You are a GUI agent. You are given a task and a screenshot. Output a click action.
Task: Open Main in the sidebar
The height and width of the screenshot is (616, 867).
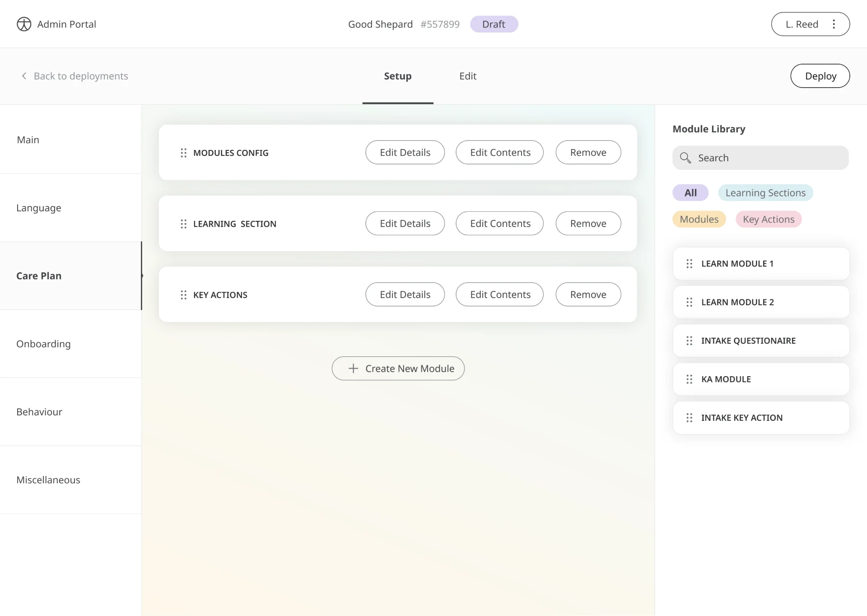tap(71, 140)
